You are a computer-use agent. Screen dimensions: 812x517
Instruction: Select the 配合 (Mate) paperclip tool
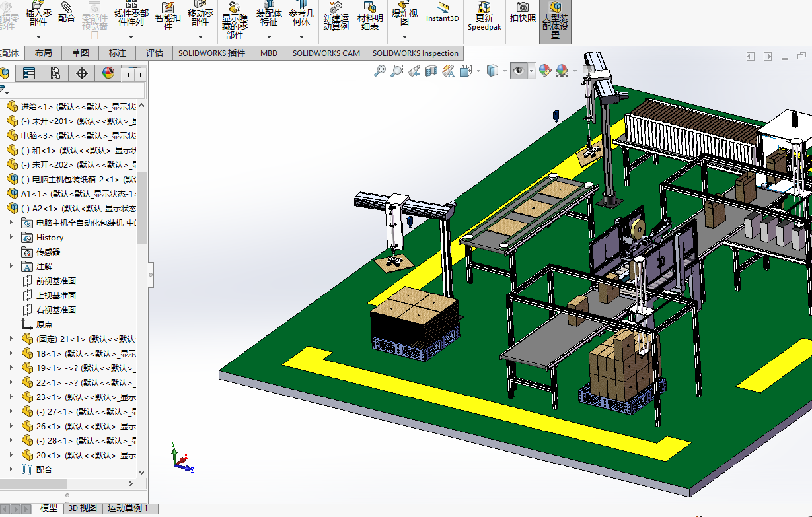tap(67, 13)
